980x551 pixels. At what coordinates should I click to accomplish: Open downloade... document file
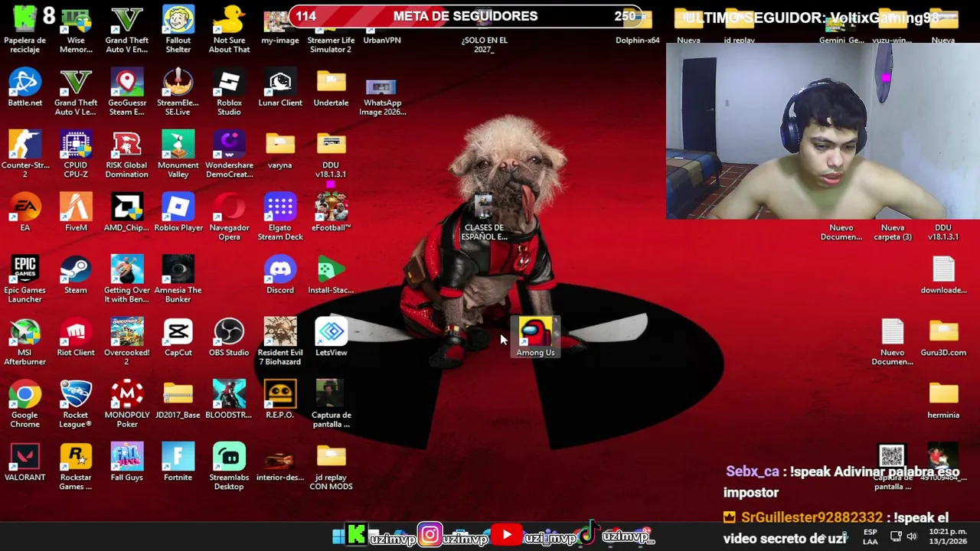[x=943, y=275]
